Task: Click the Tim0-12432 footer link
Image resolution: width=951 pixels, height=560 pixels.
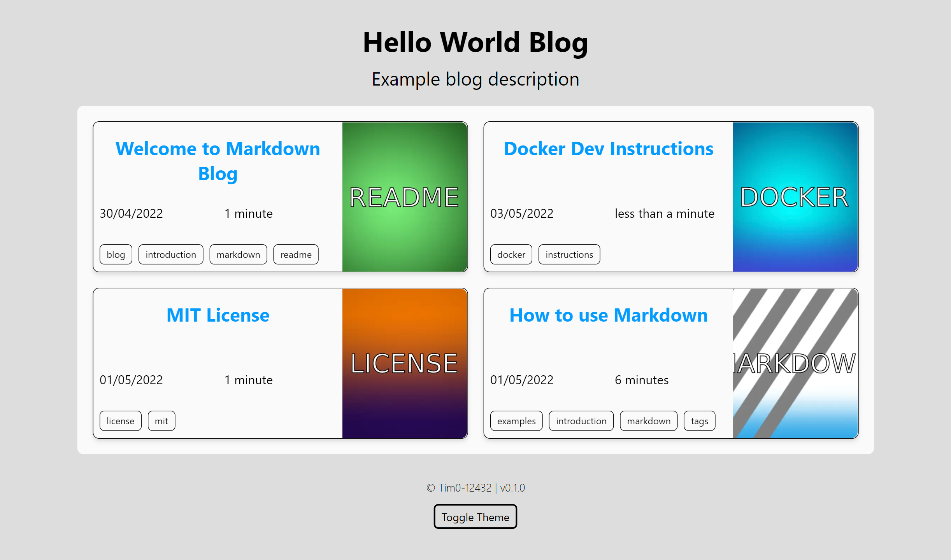Action: point(465,488)
